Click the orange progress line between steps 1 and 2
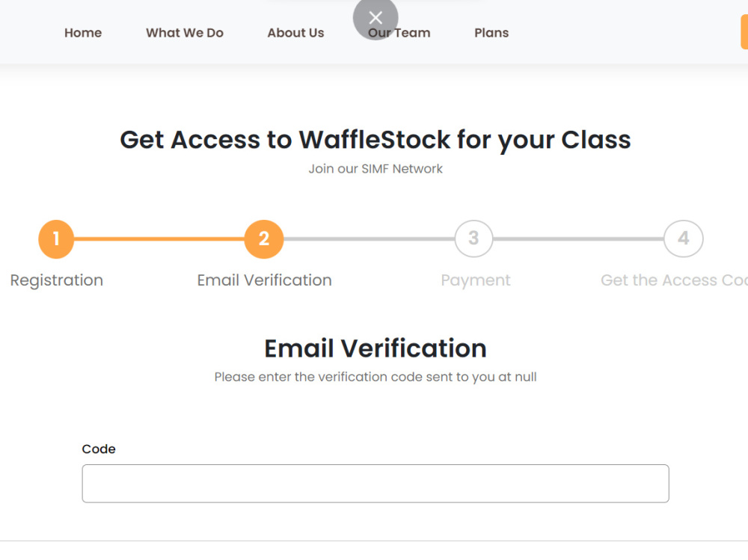748x560 pixels. click(x=159, y=239)
